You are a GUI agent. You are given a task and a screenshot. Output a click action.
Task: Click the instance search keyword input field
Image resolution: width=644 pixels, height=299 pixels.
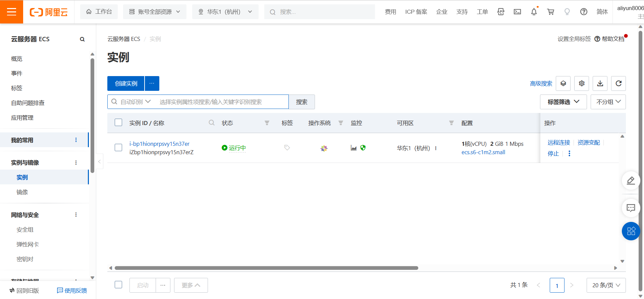(221, 102)
